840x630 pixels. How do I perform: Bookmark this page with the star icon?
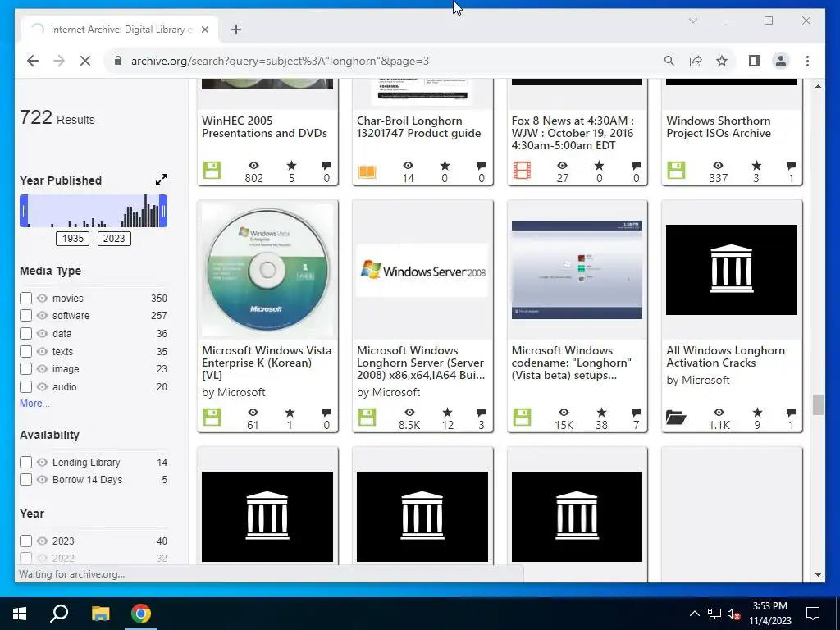pyautogui.click(x=722, y=61)
